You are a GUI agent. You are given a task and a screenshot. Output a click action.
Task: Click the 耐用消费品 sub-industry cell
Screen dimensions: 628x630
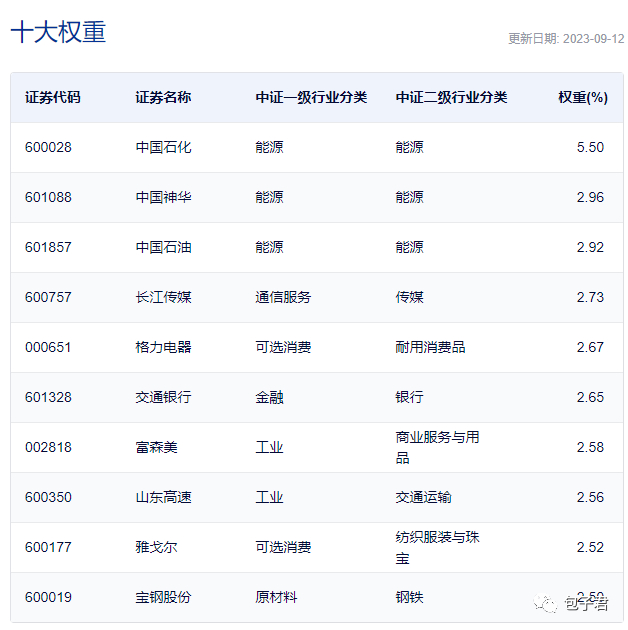[x=430, y=347]
